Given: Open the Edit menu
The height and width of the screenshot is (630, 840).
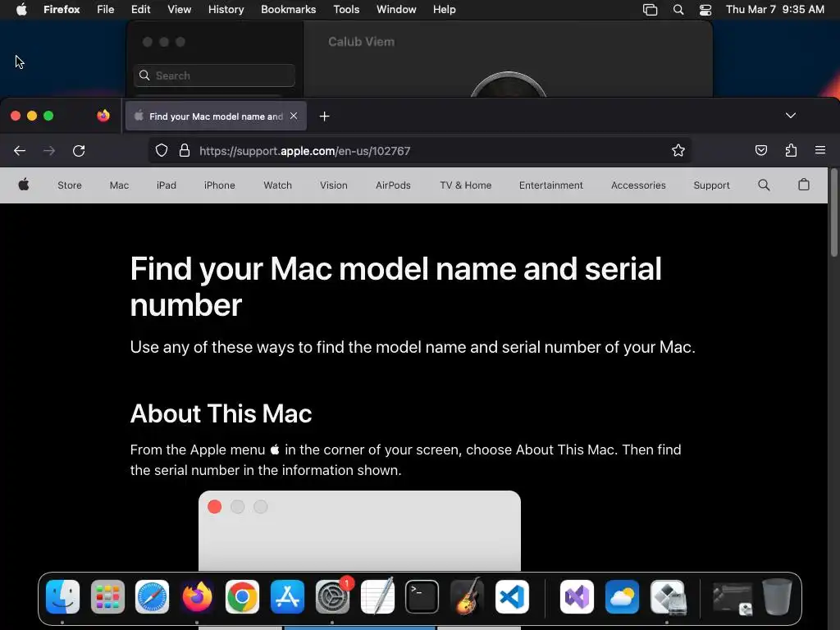Looking at the screenshot, I should coord(141,9).
